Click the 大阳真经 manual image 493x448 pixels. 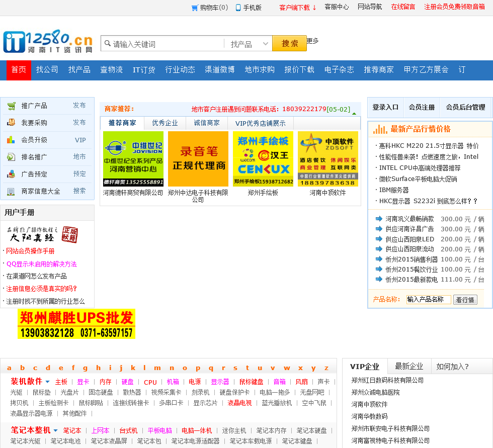tap(42, 234)
